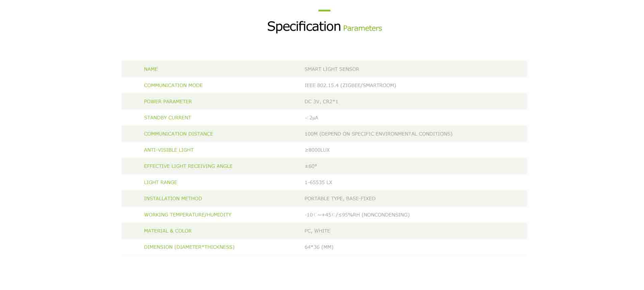Image resolution: width=644 pixels, height=290 pixels.
Task: Select the green Parameters subtitle
Action: (363, 28)
